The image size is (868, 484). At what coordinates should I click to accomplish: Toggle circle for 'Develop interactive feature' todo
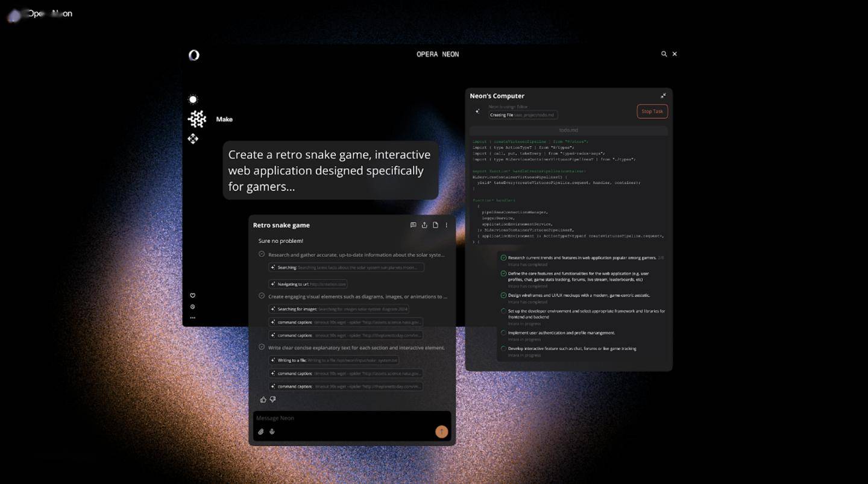pyautogui.click(x=503, y=348)
